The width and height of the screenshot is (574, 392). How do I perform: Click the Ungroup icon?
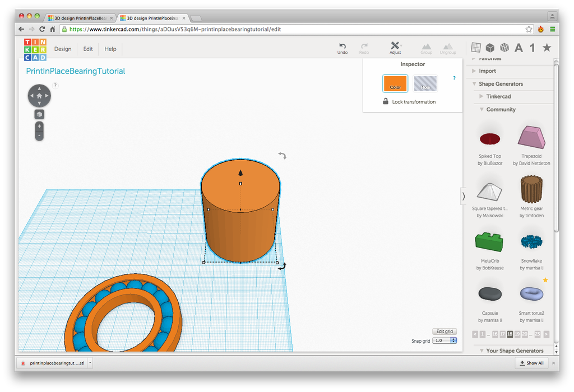(447, 46)
